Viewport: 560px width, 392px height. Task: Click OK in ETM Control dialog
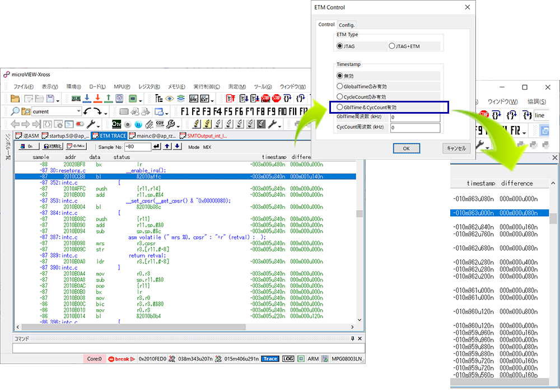point(407,148)
